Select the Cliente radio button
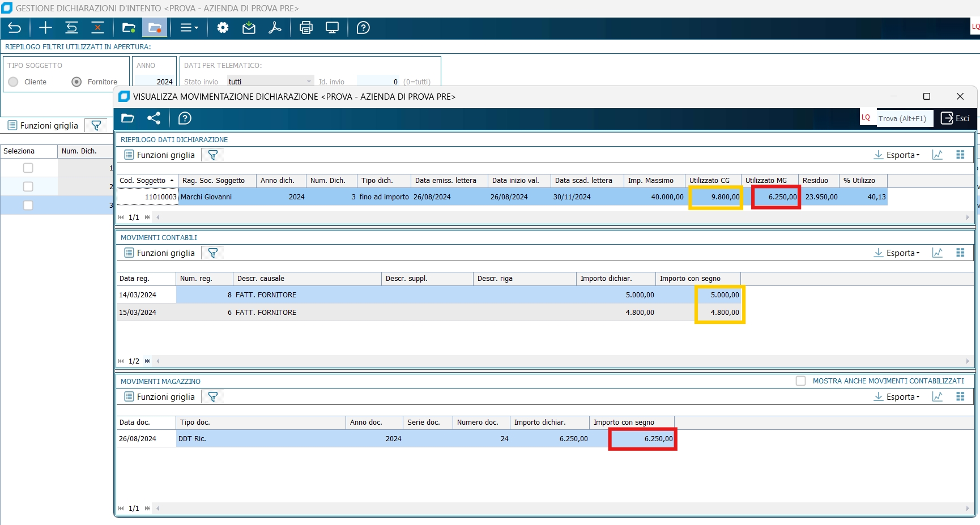This screenshot has width=980, height=525. point(14,82)
